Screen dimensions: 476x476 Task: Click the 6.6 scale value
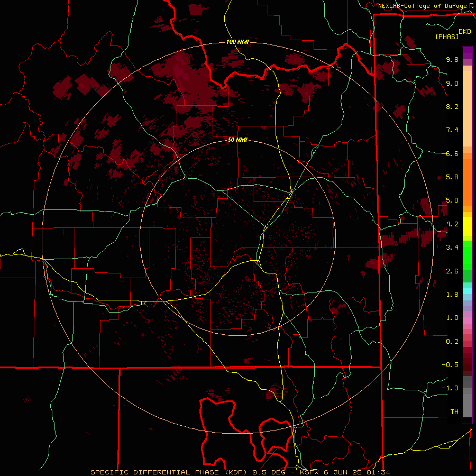click(x=452, y=153)
